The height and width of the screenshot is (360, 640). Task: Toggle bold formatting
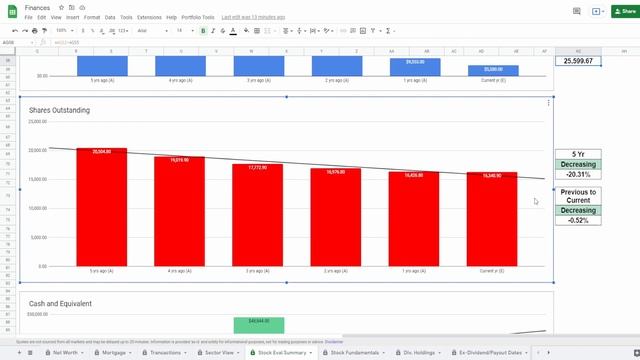(203, 31)
